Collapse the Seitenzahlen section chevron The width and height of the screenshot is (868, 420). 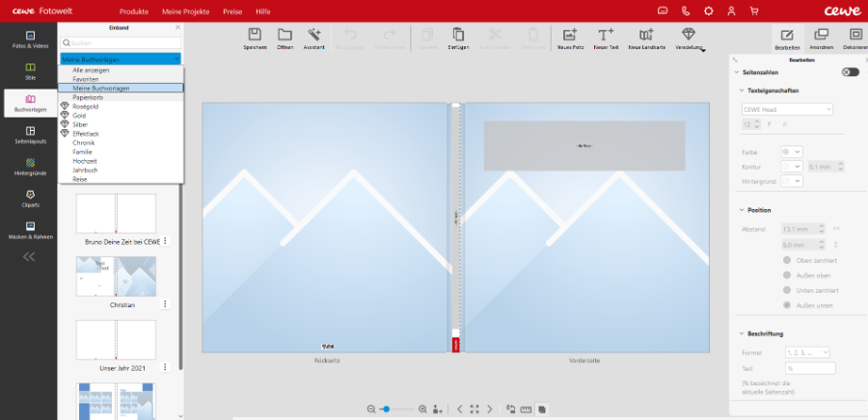click(736, 72)
